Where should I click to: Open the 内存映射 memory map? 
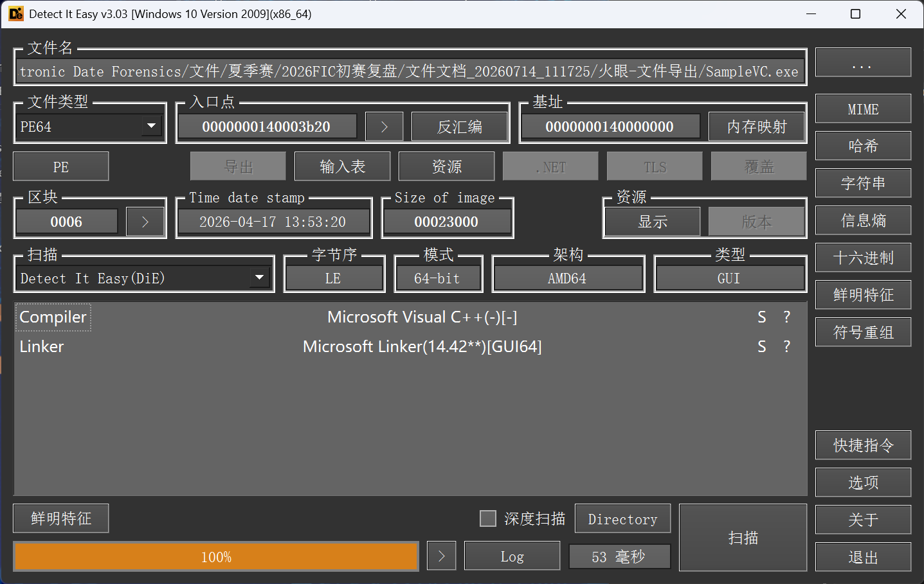coord(757,127)
